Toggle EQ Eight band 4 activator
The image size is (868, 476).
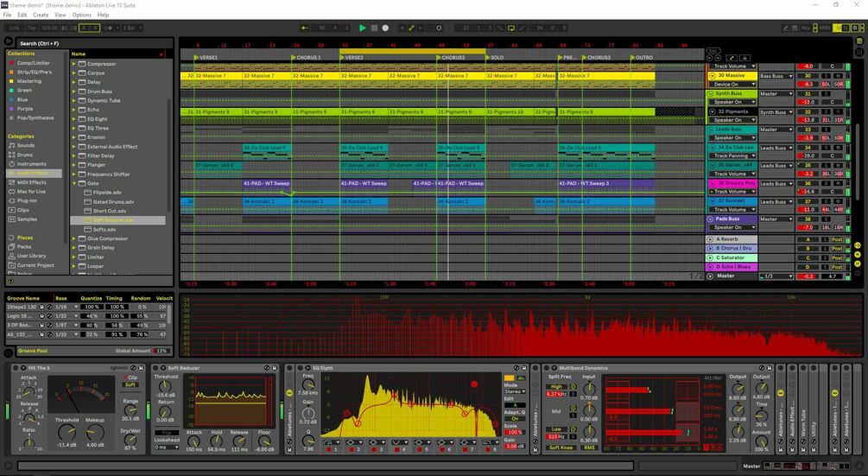[x=397, y=449]
